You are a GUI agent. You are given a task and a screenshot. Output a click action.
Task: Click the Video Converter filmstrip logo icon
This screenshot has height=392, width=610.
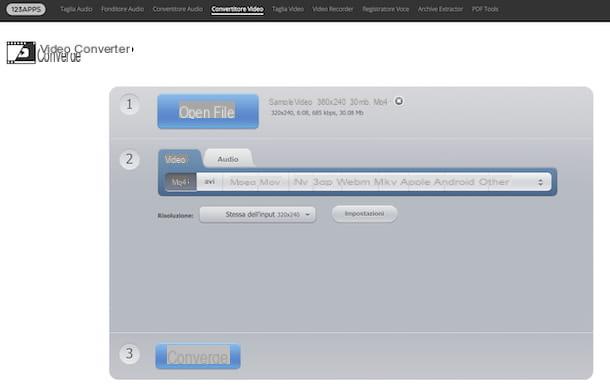pyautogui.click(x=21, y=52)
